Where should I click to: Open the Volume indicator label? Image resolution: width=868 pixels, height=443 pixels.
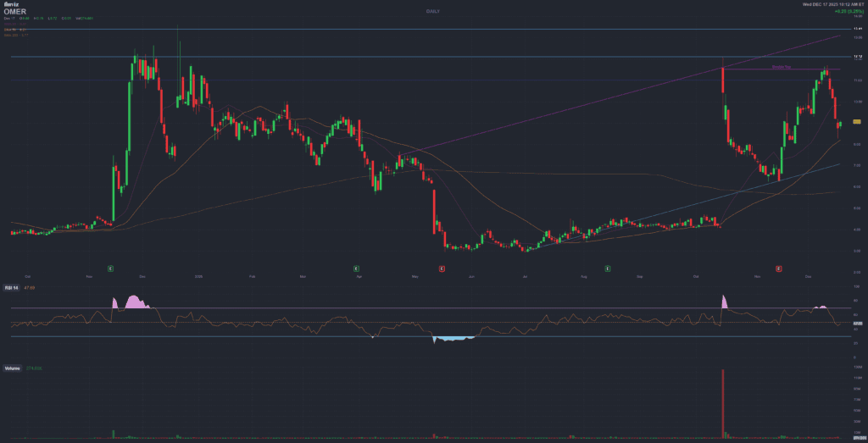click(13, 368)
